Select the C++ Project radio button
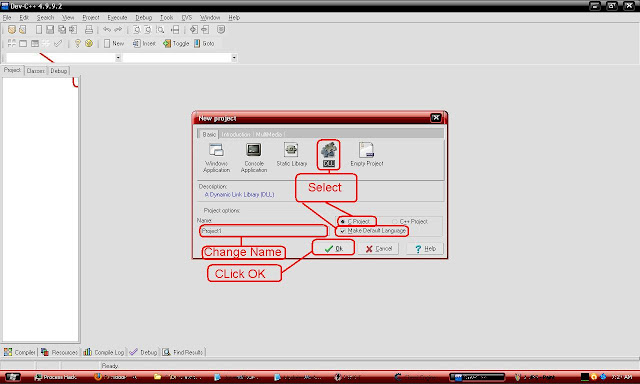This screenshot has height=384, width=640. [394, 222]
